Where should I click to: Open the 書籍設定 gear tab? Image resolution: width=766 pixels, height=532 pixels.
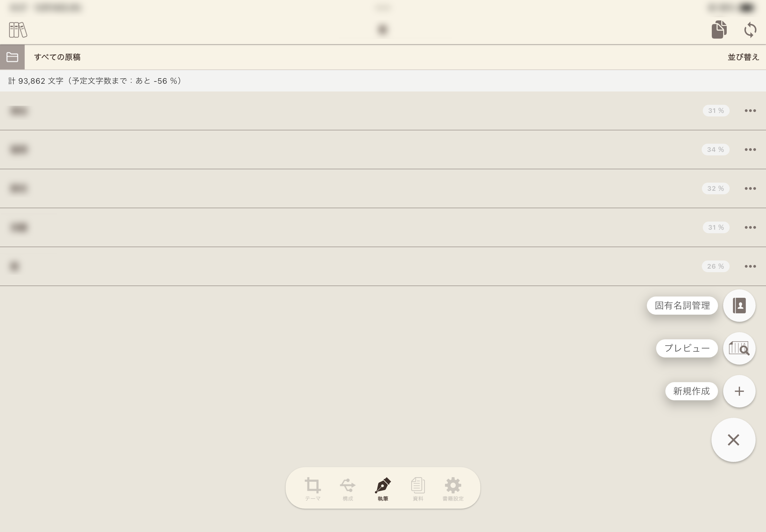point(453,489)
